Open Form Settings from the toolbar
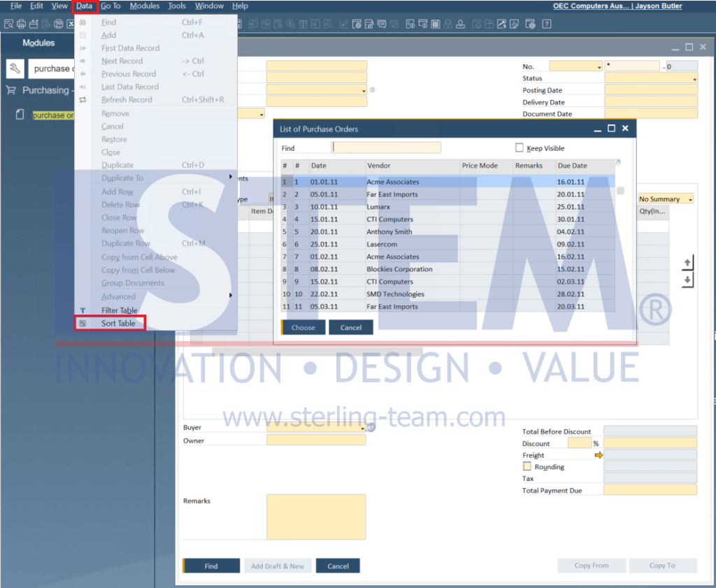 coord(356,24)
